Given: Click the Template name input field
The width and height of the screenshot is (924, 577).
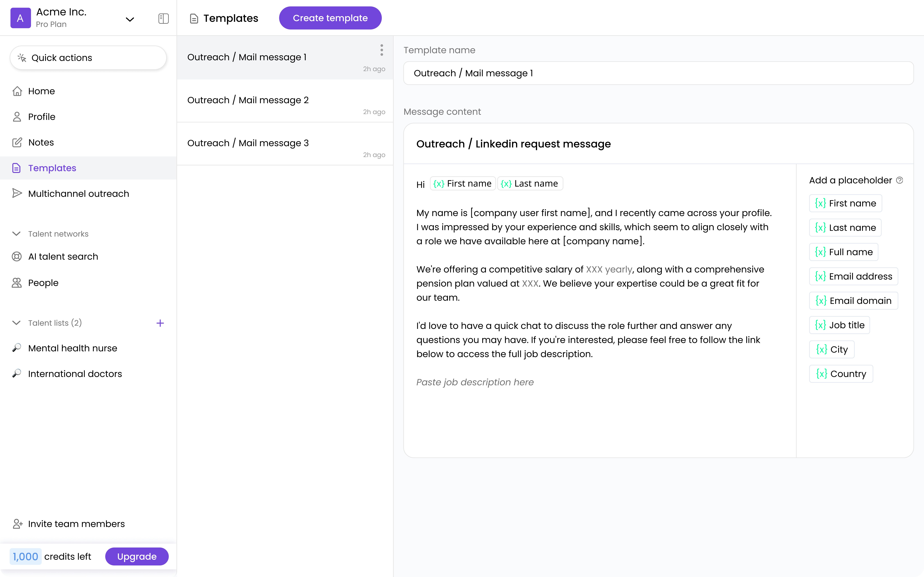Looking at the screenshot, I should pyautogui.click(x=658, y=73).
